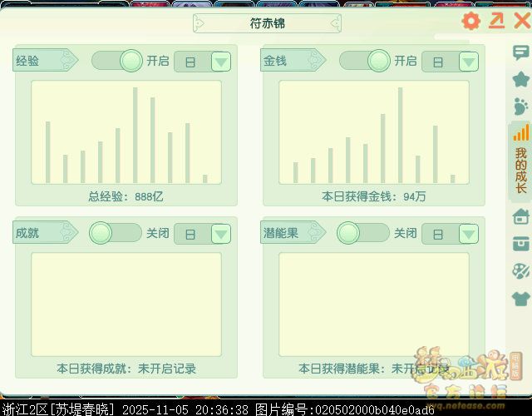Open the chat bubble sidebar icon
This screenshot has width=532, height=416.
click(521, 53)
